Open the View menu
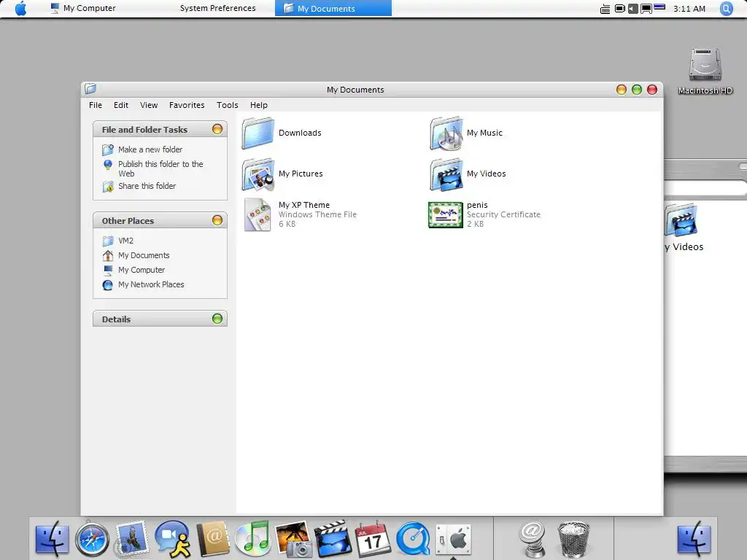The width and height of the screenshot is (747, 560). pos(149,105)
